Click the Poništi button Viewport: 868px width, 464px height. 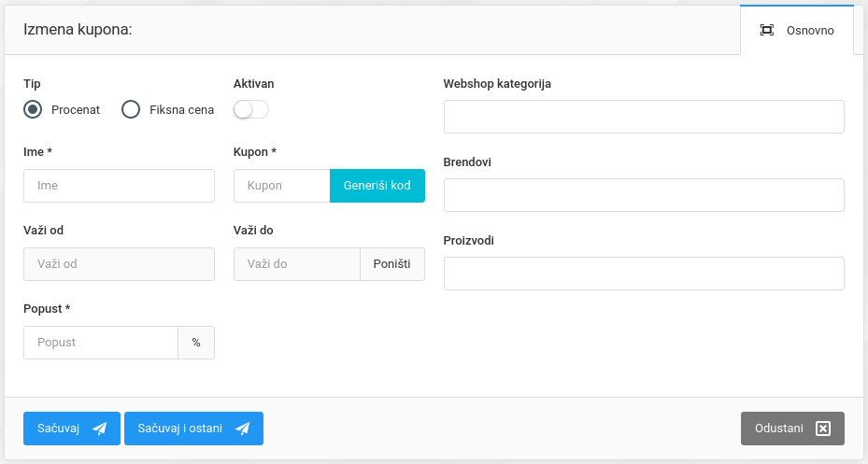coord(392,264)
